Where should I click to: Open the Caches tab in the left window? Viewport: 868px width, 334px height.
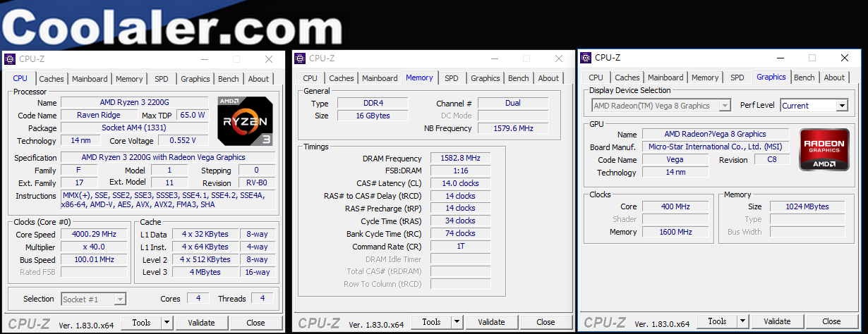[x=52, y=79]
